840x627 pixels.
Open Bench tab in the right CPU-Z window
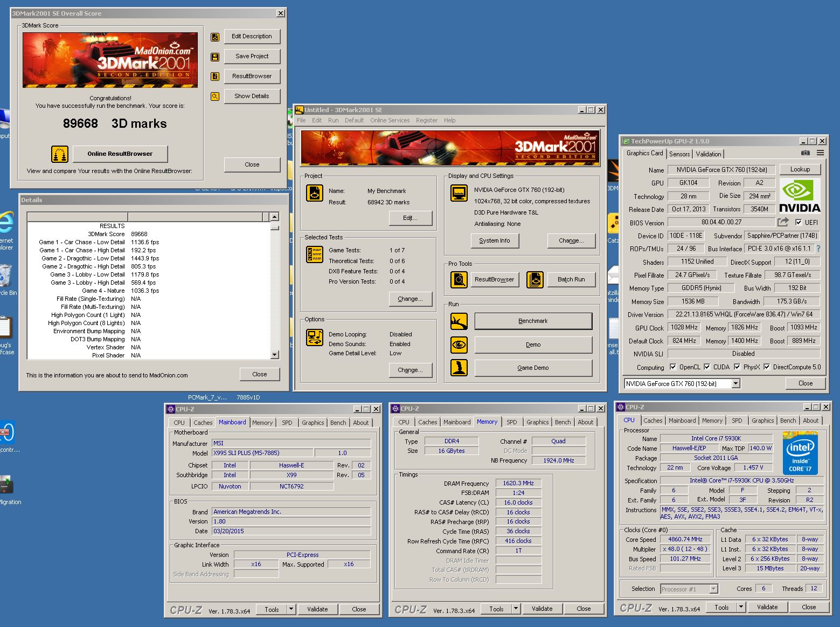[x=788, y=421]
